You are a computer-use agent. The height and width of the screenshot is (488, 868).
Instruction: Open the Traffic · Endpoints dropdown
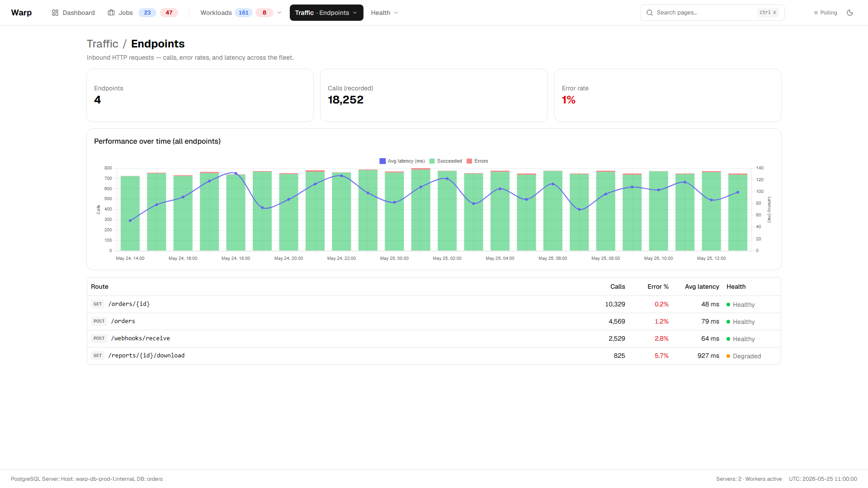[326, 13]
